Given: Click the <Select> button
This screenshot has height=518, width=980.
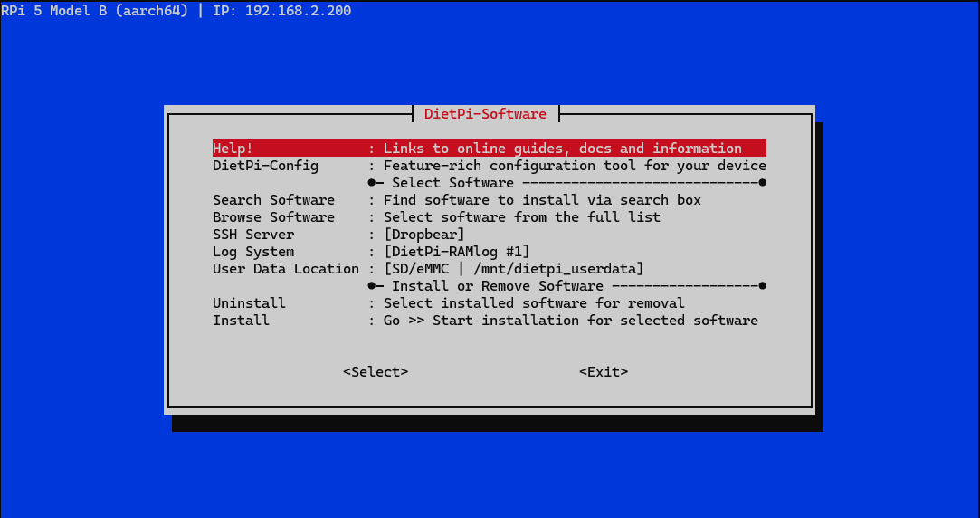Looking at the screenshot, I should coord(376,372).
